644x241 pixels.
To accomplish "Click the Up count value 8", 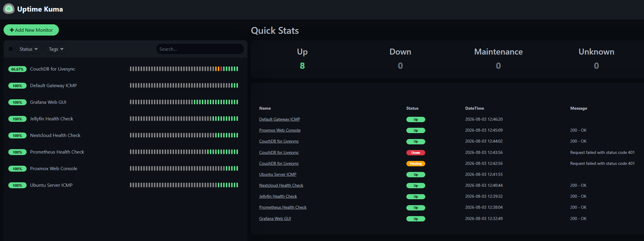I will click(302, 66).
